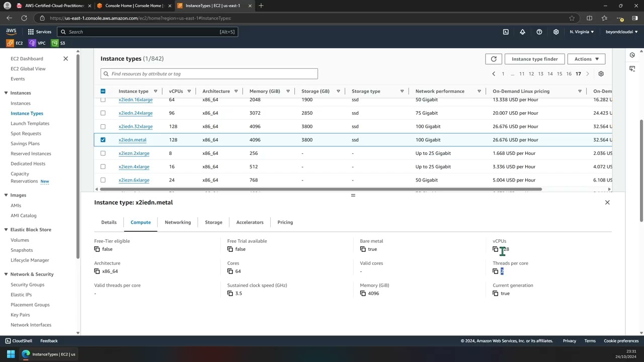
Task: Go to previous page of results
Action: point(494,74)
